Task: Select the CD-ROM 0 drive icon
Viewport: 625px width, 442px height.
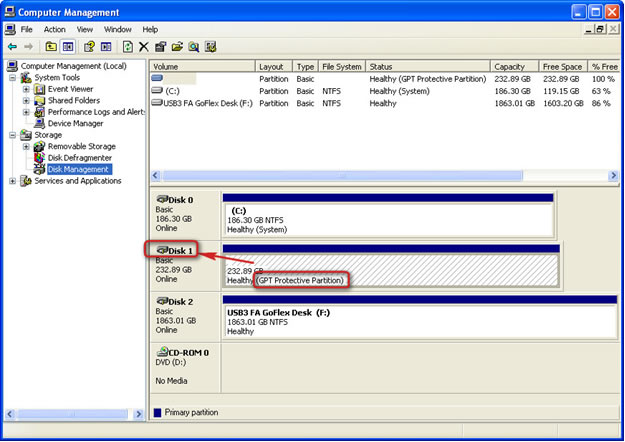Action: pyautogui.click(x=164, y=352)
